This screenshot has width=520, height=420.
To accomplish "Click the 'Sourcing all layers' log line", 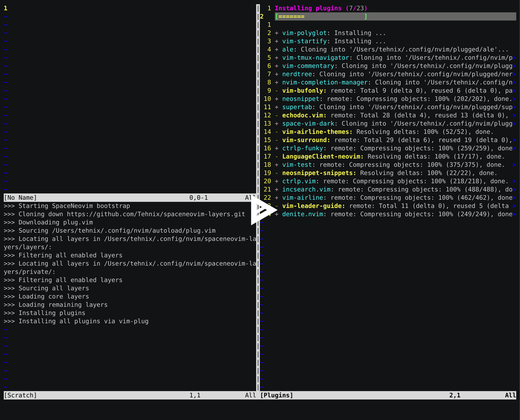I will (47, 288).
